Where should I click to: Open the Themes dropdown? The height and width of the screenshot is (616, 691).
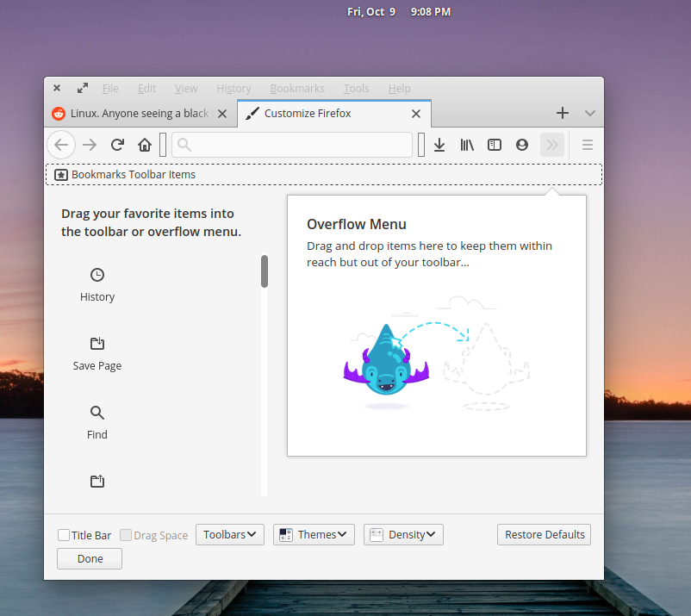314,534
